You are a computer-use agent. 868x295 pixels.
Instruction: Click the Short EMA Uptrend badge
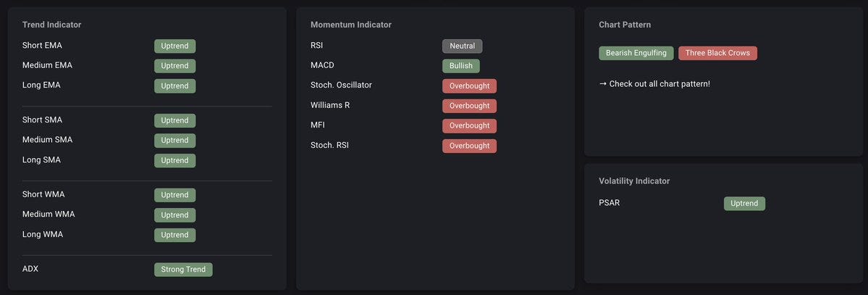(x=175, y=46)
